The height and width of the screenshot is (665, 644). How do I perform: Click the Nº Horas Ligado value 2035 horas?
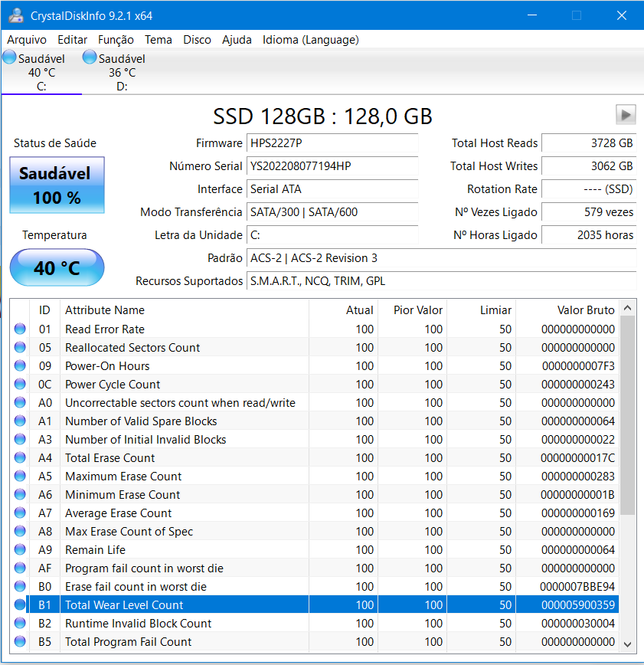(589, 235)
